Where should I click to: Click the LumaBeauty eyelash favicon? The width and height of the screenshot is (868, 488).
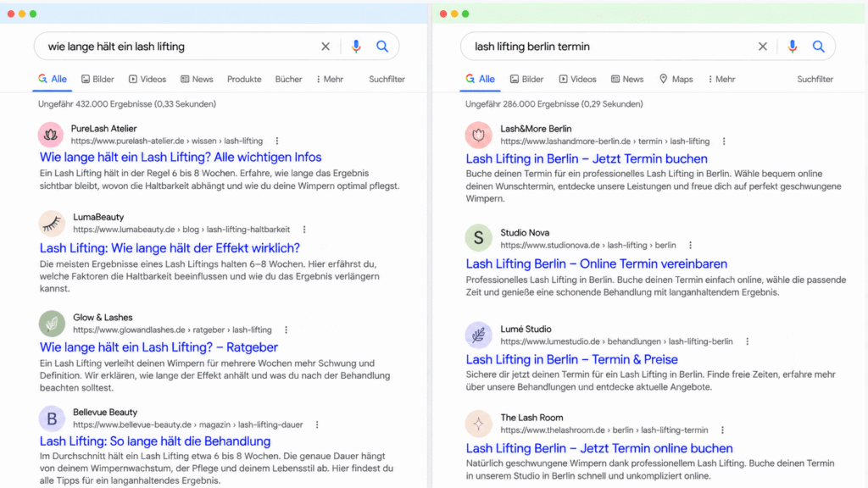[x=52, y=223]
